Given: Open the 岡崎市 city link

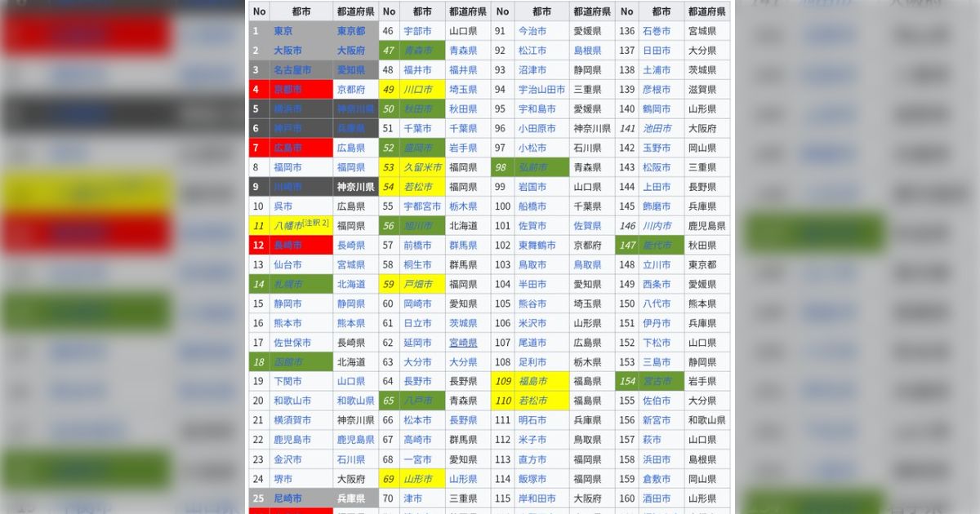Looking at the screenshot, I should (x=418, y=304).
